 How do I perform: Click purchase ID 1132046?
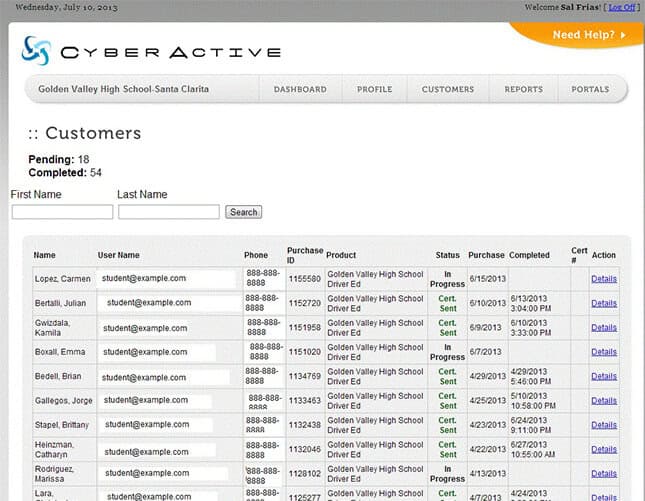(304, 449)
